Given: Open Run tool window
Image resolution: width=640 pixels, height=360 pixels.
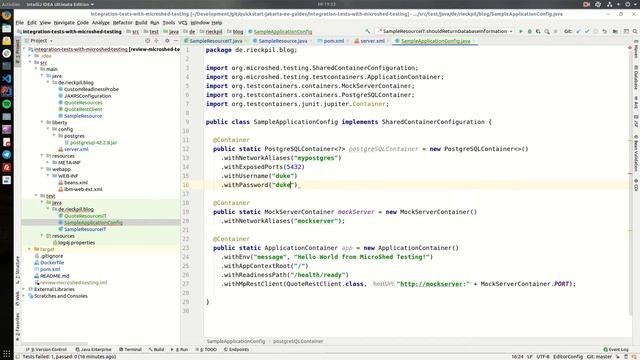Looking at the screenshot, I should (x=180, y=349).
